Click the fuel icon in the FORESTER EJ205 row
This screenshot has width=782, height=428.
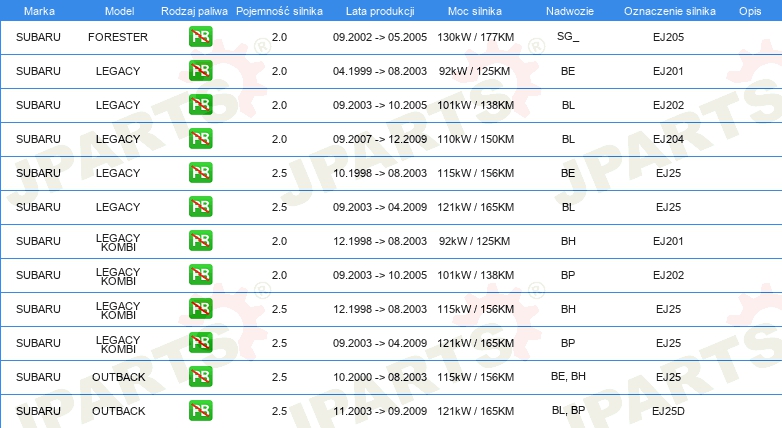(200, 37)
